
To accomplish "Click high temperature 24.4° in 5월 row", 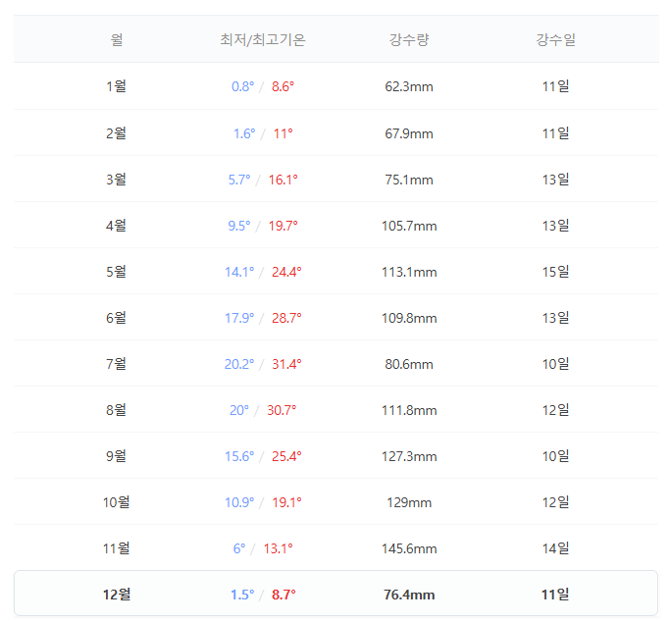I will click(x=286, y=272).
